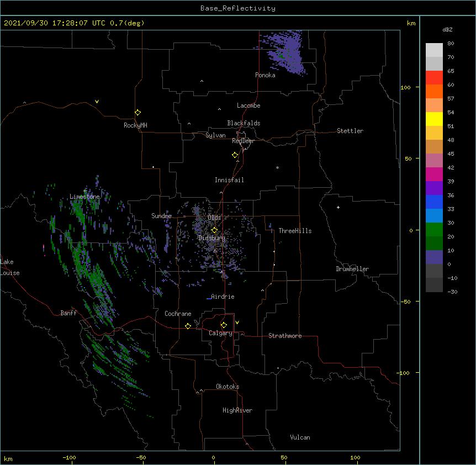Click the yellow diamond marker above Calgary label

[224, 325]
